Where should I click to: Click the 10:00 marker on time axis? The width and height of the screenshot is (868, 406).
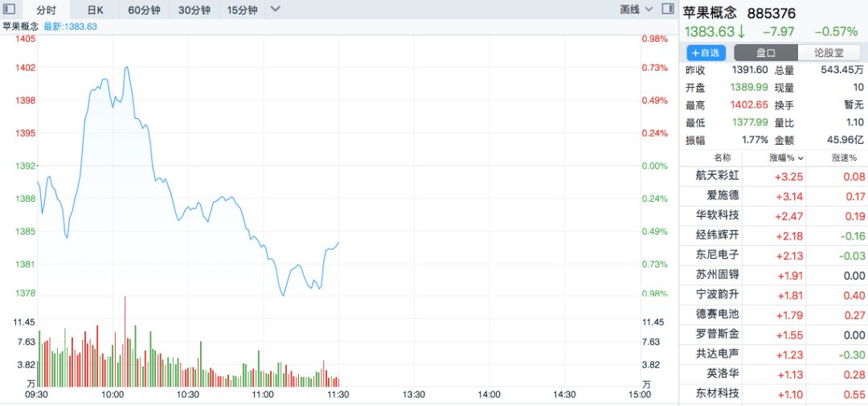(113, 395)
